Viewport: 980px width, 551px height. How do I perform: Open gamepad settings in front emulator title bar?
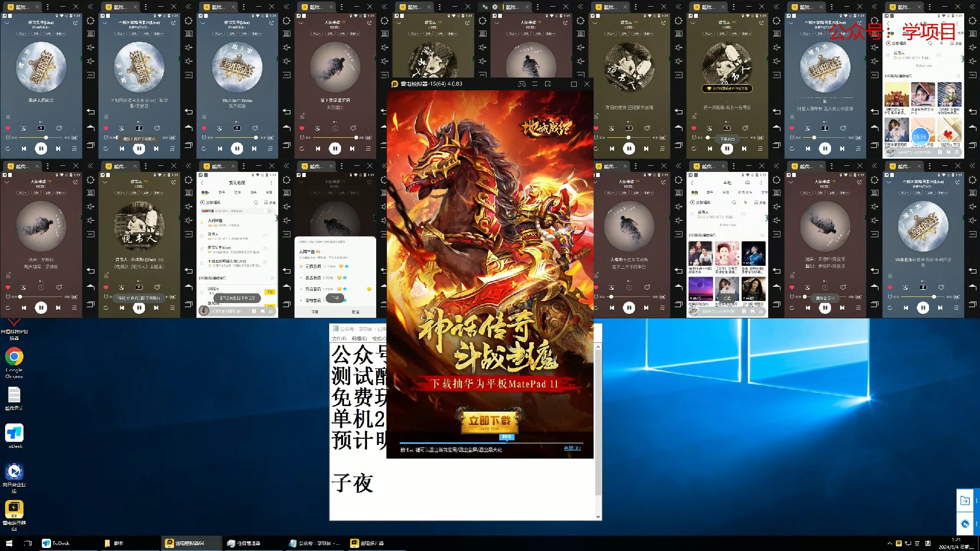[x=522, y=84]
